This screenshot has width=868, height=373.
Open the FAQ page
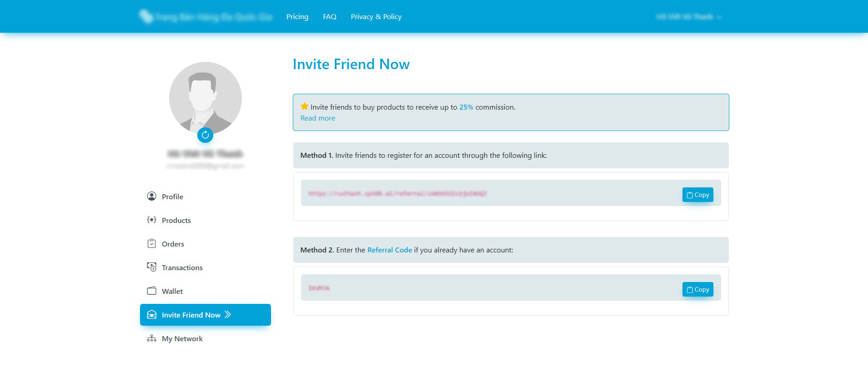click(x=330, y=17)
